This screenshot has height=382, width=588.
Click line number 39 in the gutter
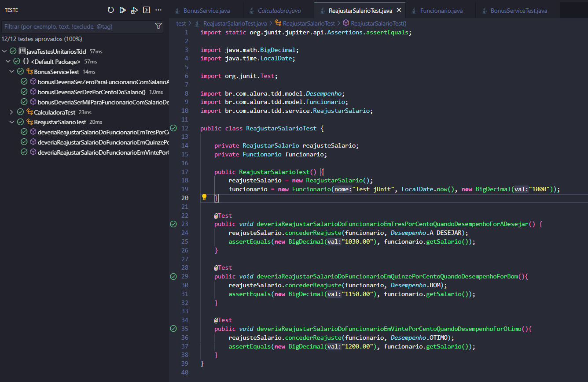(x=185, y=363)
